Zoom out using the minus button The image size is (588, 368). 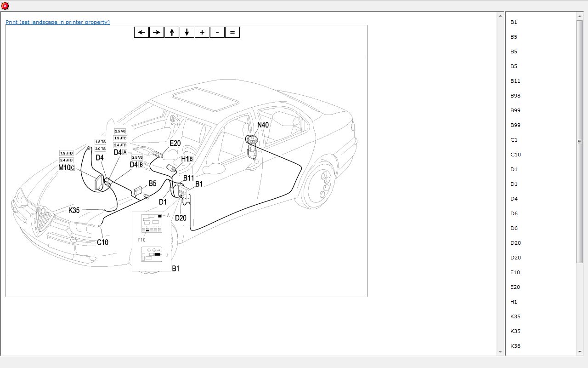tap(217, 32)
